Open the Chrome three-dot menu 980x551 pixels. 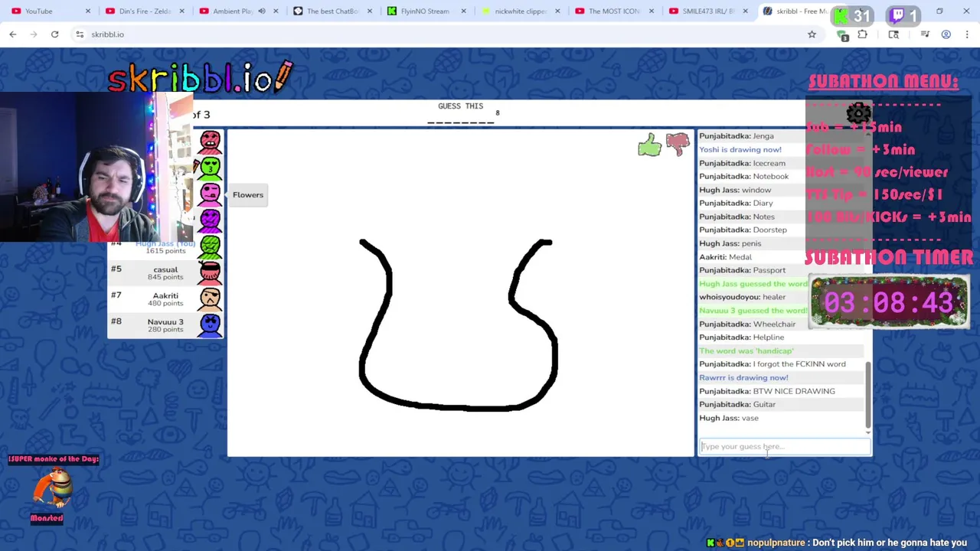point(965,34)
